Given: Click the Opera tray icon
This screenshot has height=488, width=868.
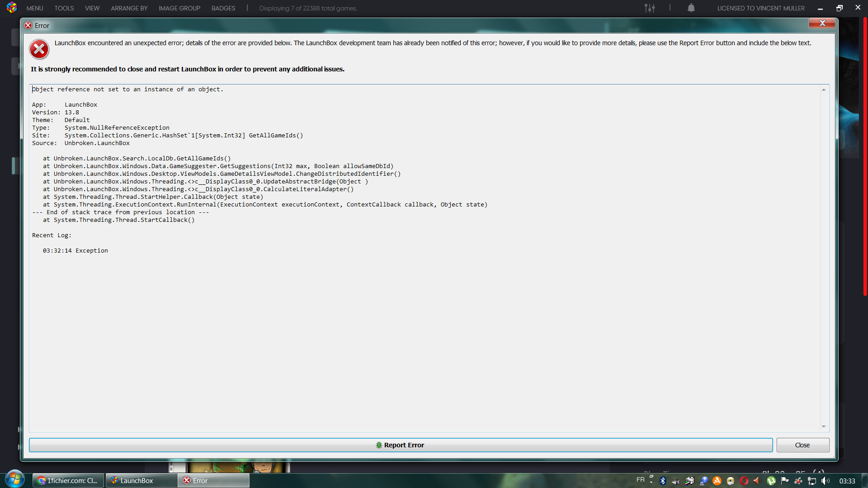Looking at the screenshot, I should 744,481.
